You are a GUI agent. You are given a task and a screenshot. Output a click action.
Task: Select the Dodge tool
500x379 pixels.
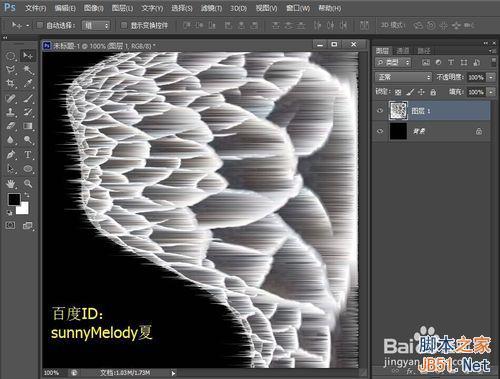tap(28, 140)
